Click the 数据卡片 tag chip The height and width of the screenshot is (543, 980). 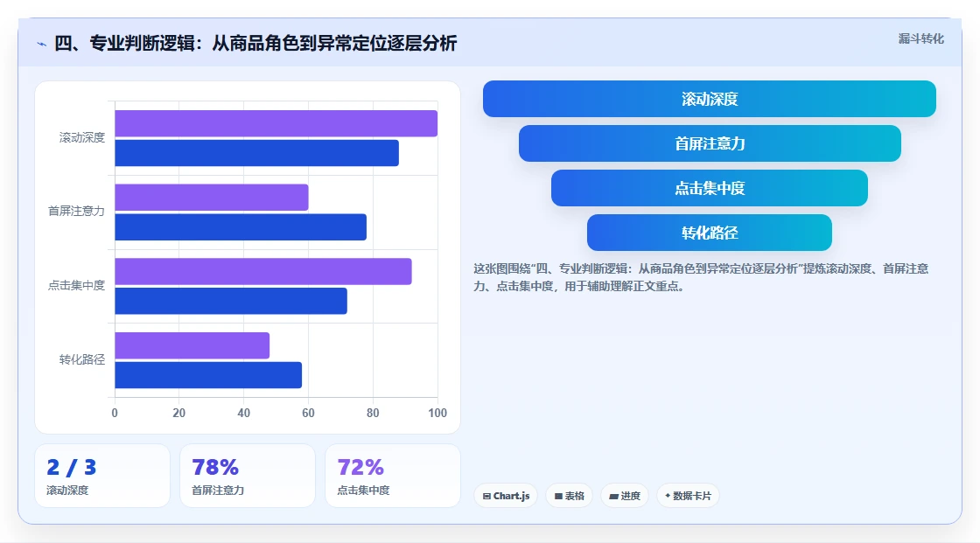coord(688,496)
